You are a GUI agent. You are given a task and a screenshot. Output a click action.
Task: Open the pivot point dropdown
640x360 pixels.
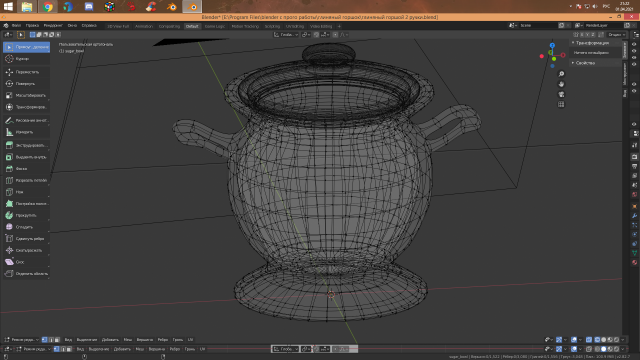[x=306, y=35]
